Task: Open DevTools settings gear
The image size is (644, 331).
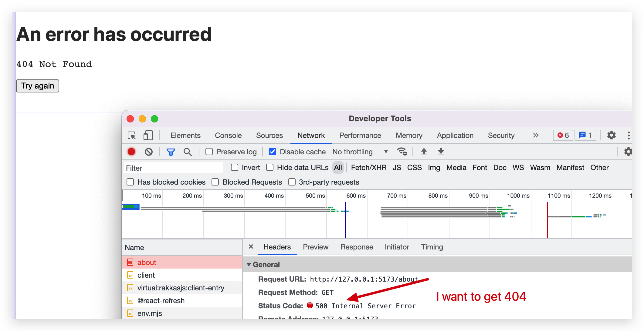Action: pos(612,135)
